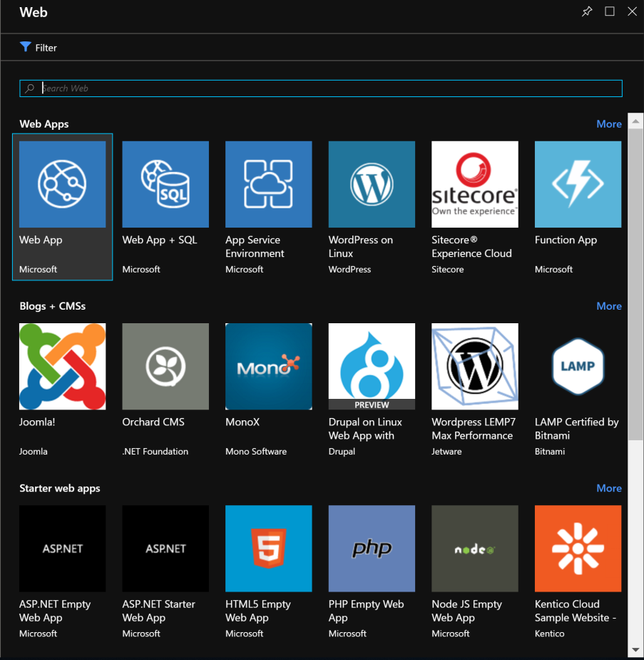
Task: Select the Sitecore Experience Cloud logo
Action: coord(475,184)
